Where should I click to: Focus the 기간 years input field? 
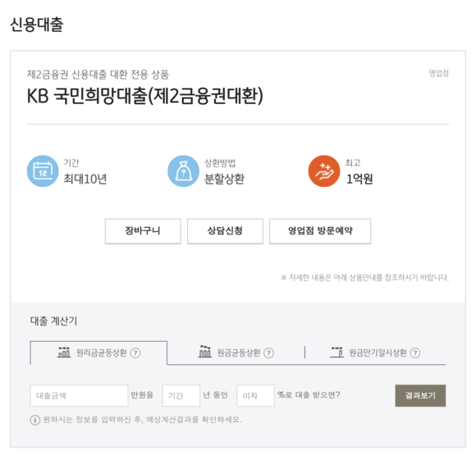tap(181, 395)
